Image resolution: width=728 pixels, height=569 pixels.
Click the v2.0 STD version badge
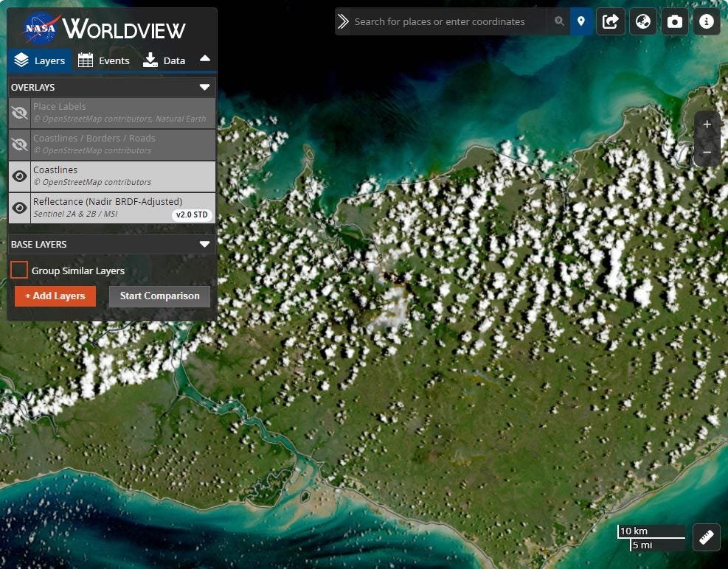[x=192, y=215]
